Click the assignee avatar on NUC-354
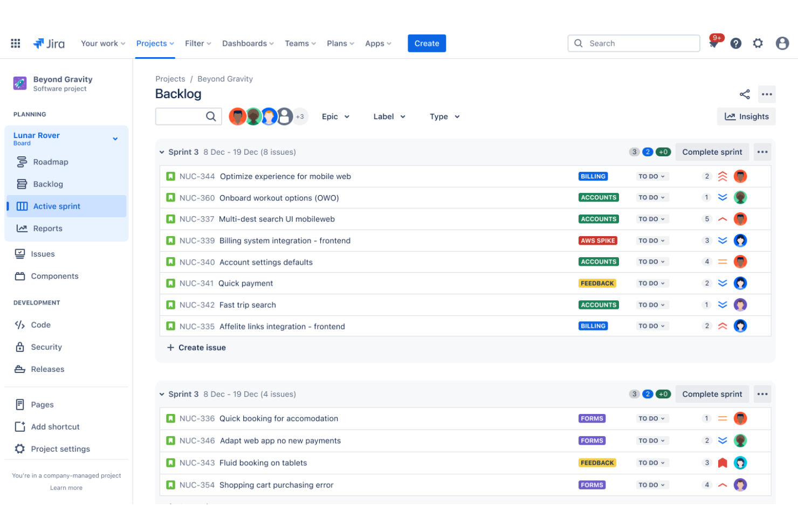 pos(740,485)
